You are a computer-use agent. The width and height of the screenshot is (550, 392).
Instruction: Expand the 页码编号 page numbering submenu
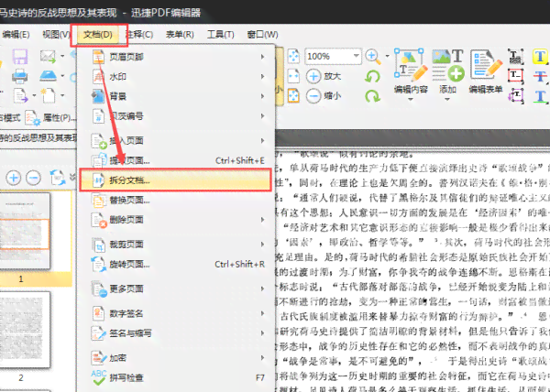tap(175, 116)
